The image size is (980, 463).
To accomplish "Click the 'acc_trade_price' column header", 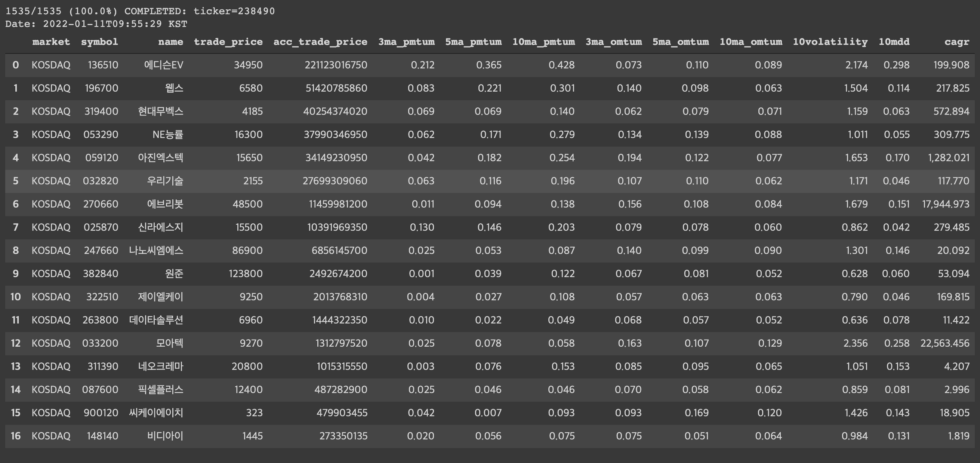I will [x=320, y=42].
